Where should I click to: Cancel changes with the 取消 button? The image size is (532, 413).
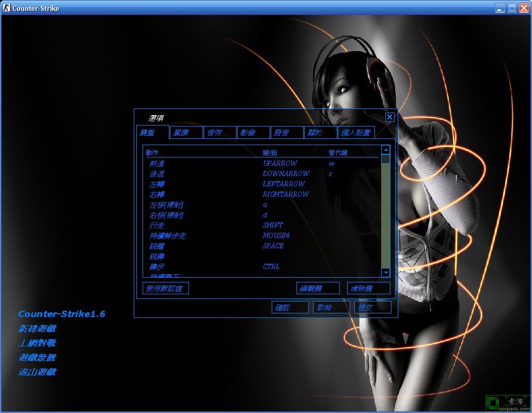(331, 307)
